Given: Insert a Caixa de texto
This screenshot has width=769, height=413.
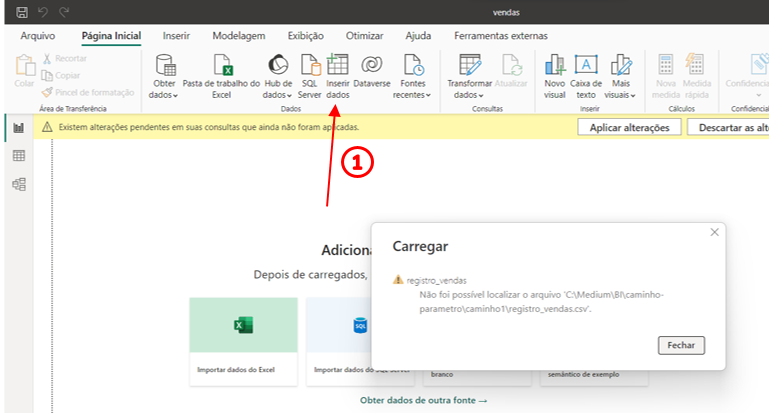Looking at the screenshot, I should 586,77.
